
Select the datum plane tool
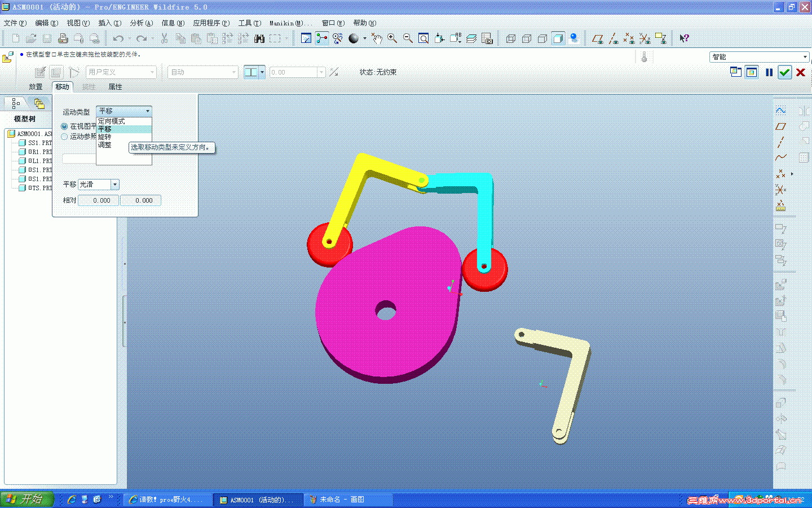(780, 126)
